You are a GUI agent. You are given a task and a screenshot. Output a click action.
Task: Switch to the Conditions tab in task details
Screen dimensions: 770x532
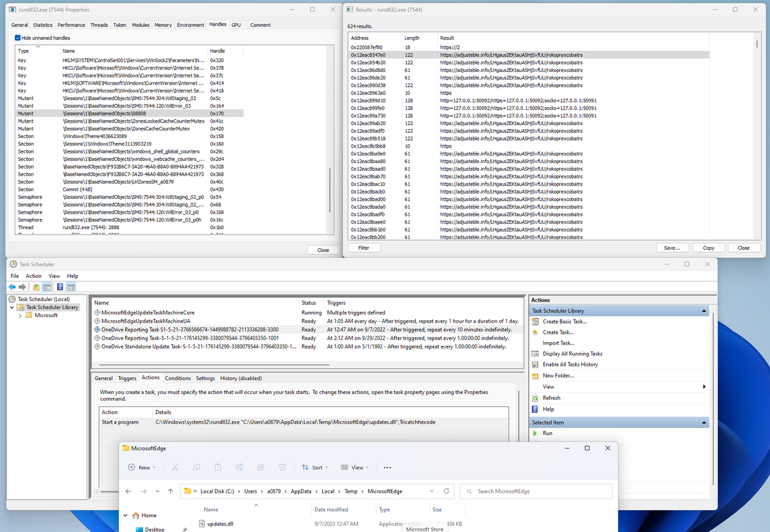[178, 378]
